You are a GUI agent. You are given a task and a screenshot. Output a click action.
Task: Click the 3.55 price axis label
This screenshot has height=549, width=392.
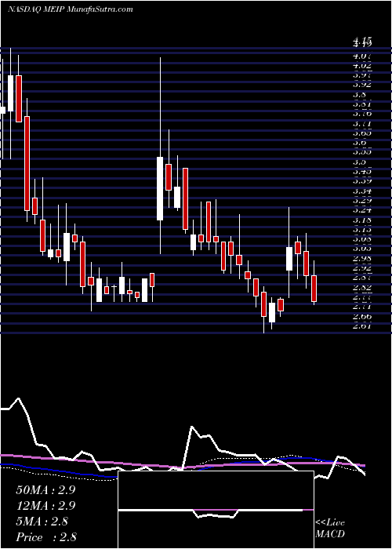(362, 152)
